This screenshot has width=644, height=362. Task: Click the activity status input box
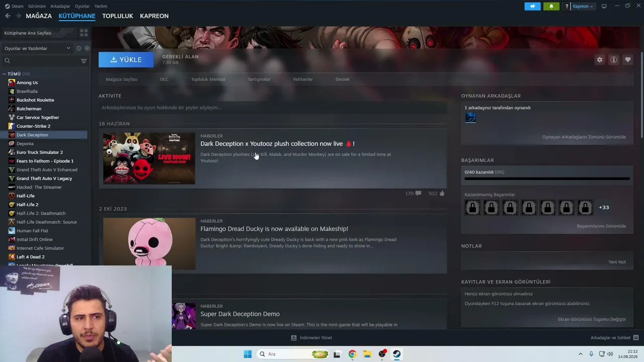click(x=273, y=108)
